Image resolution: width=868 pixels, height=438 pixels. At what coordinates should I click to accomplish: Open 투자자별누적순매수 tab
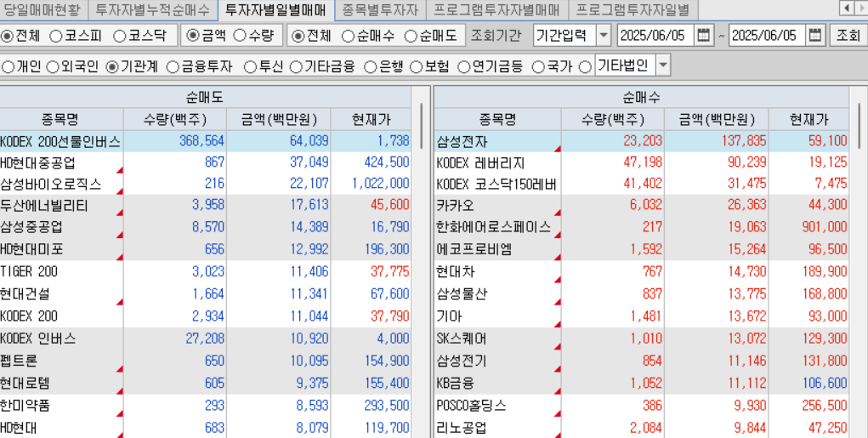point(153,9)
